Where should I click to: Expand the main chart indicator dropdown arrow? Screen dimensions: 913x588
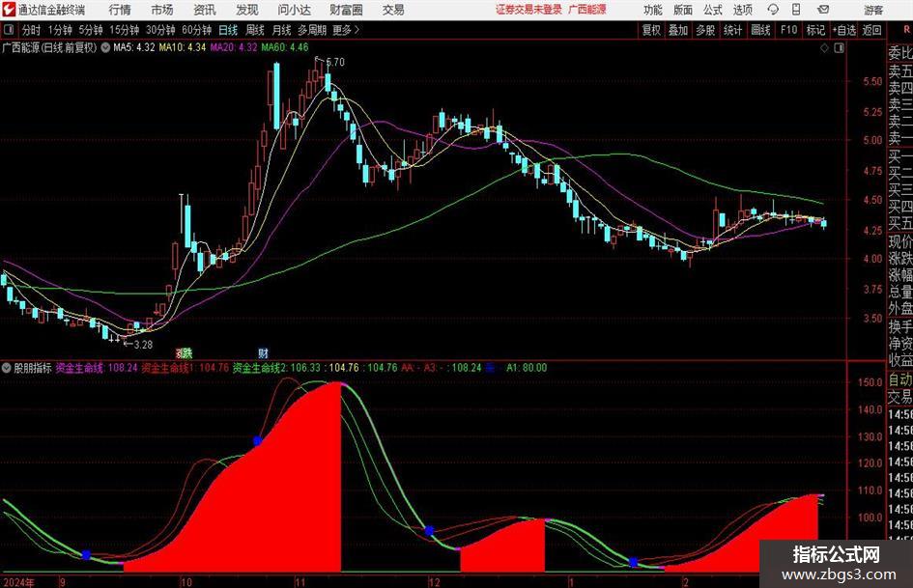[x=105, y=47]
